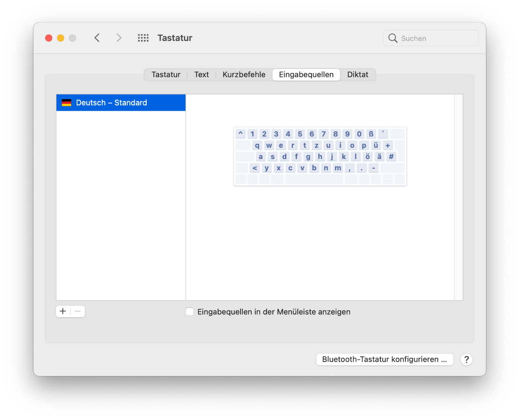Enable Eingabequellen in der Menüleiste anzeigen checkbox

point(190,311)
